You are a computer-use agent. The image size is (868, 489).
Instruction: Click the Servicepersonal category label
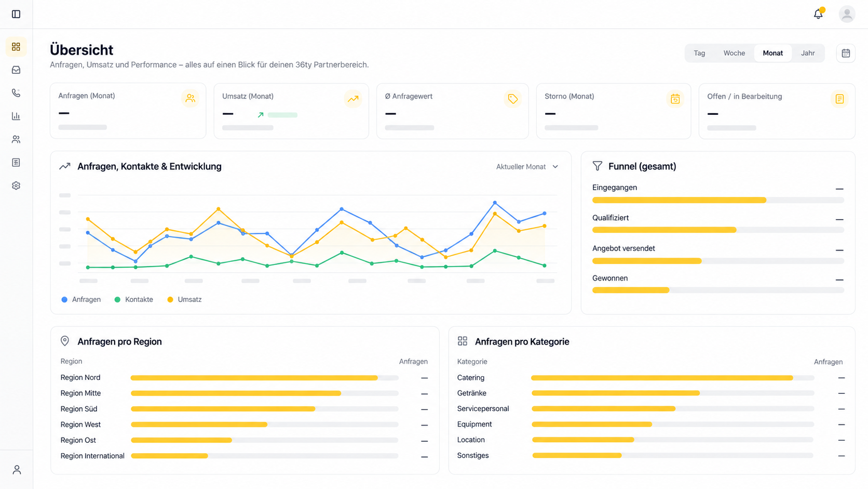click(483, 408)
